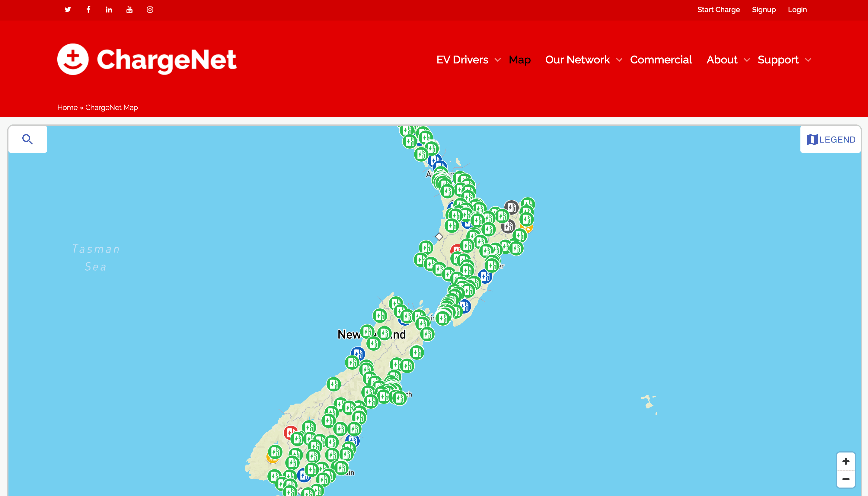Go to the Map page
Image resolution: width=868 pixels, height=496 pixels.
click(x=520, y=60)
